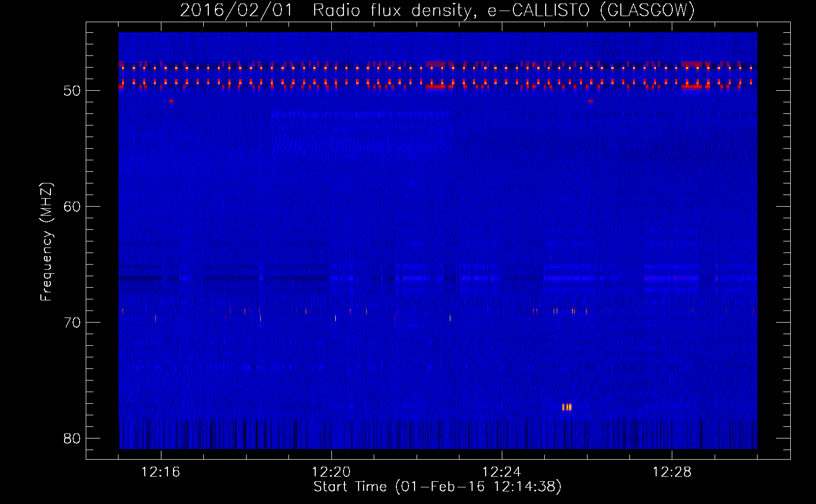Click the 'Frequency (MHZ)' axis label
The image size is (816, 504).
tap(46, 242)
